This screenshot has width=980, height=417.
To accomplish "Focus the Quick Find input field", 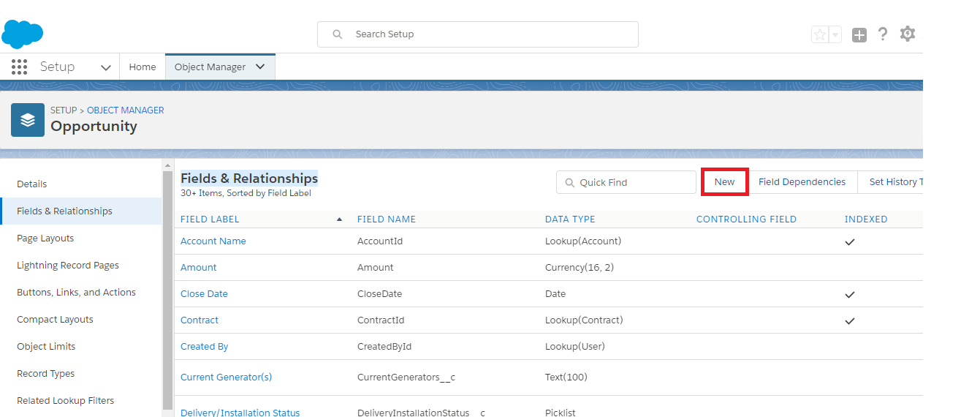I will [626, 182].
